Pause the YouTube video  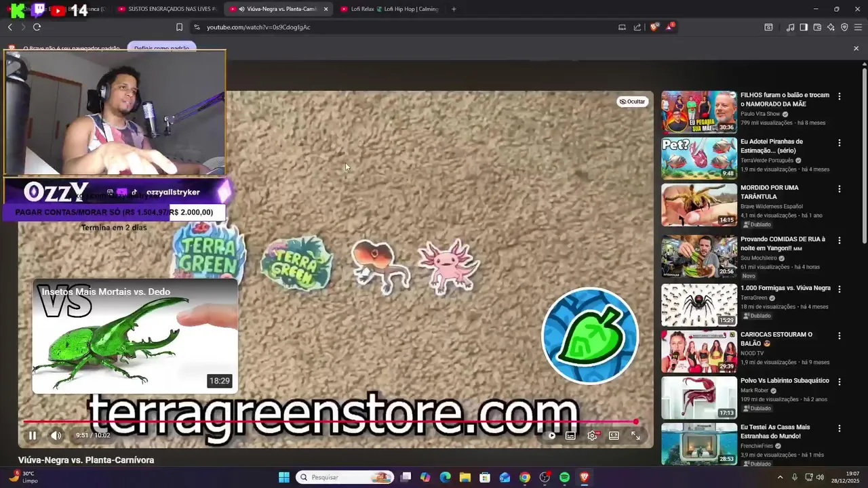[32, 436]
